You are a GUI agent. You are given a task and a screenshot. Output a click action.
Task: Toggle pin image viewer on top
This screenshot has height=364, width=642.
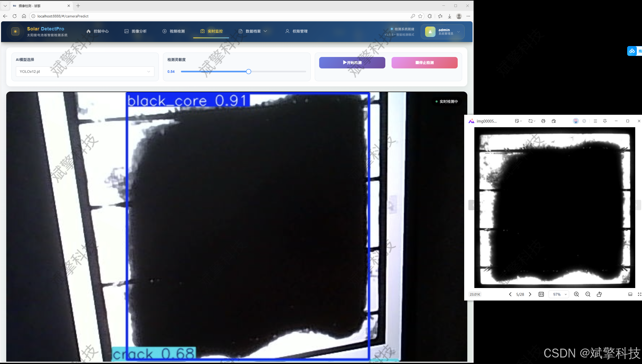coord(605,121)
